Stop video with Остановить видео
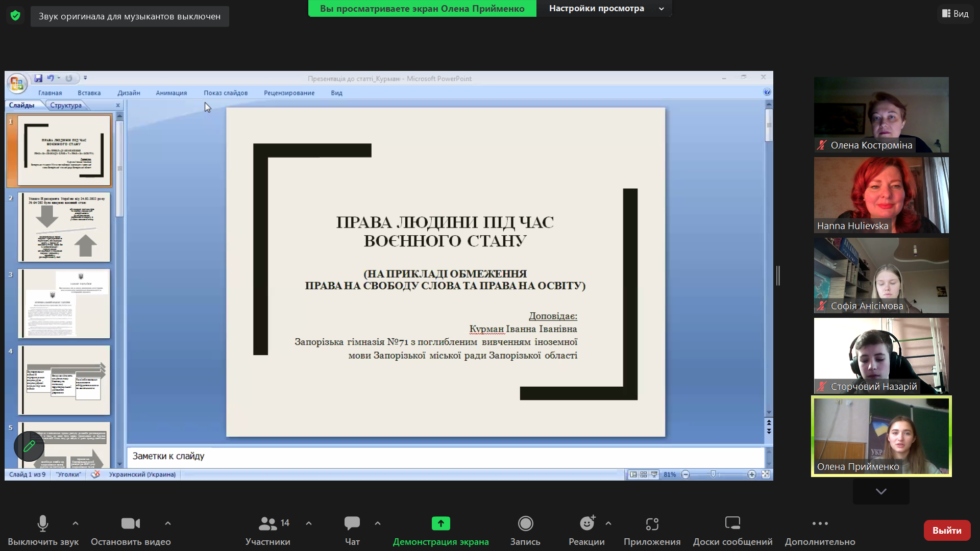Screen dimensions: 980x551 tap(131, 531)
